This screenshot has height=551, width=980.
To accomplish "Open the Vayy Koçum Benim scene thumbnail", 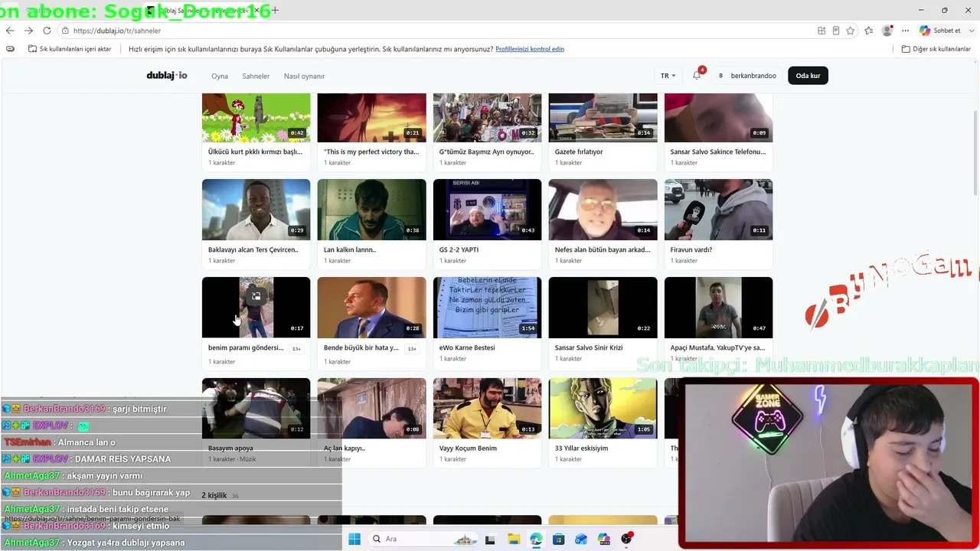I will click(487, 408).
